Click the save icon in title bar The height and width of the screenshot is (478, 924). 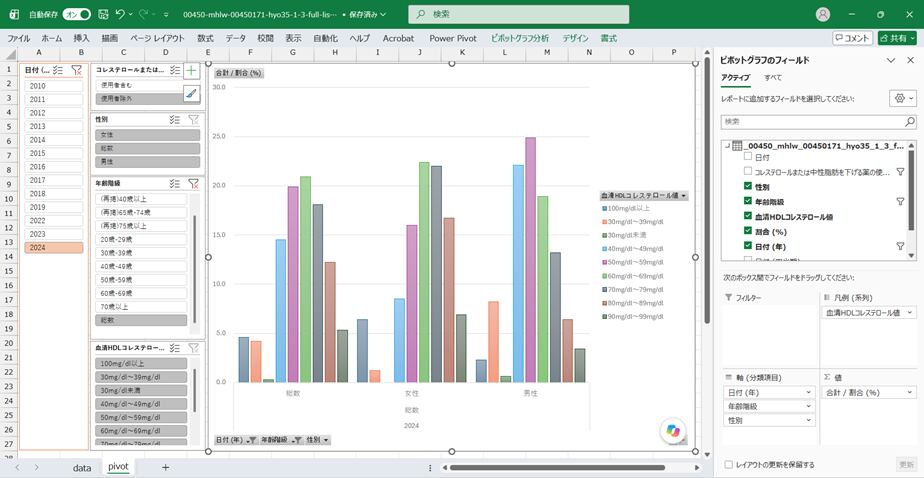click(103, 14)
